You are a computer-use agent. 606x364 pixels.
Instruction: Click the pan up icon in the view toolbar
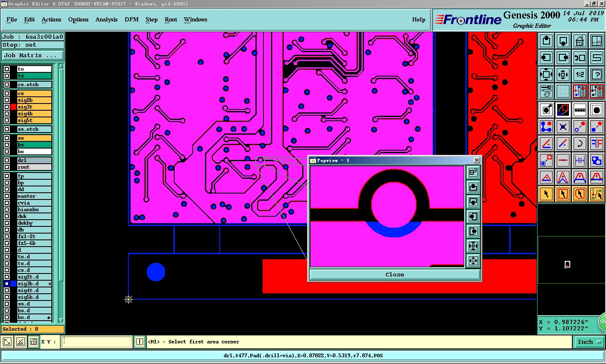coord(546,41)
